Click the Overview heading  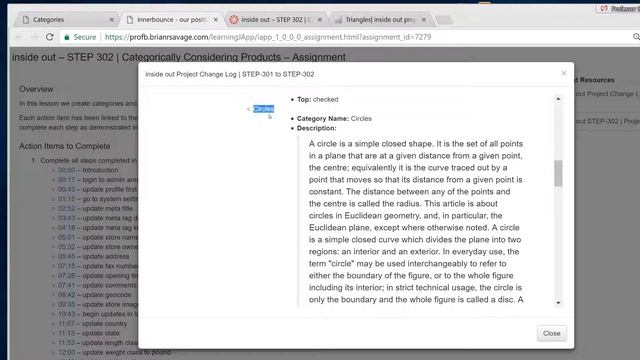[36, 89]
